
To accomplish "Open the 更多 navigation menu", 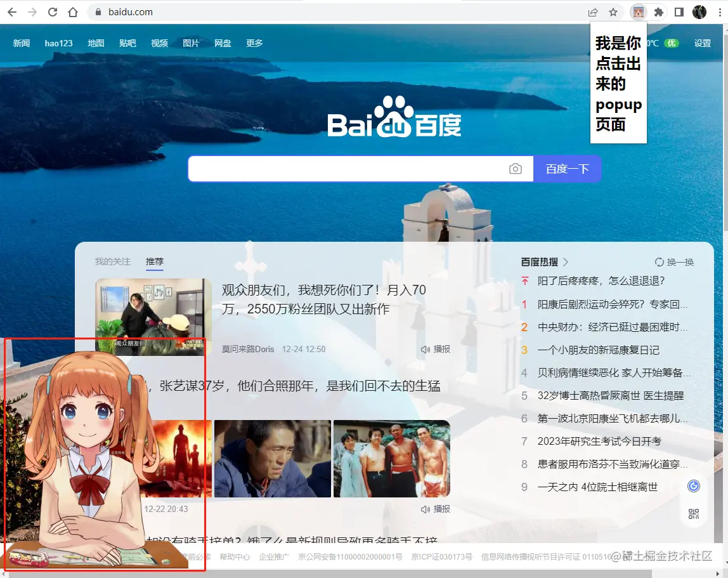I will (x=254, y=43).
